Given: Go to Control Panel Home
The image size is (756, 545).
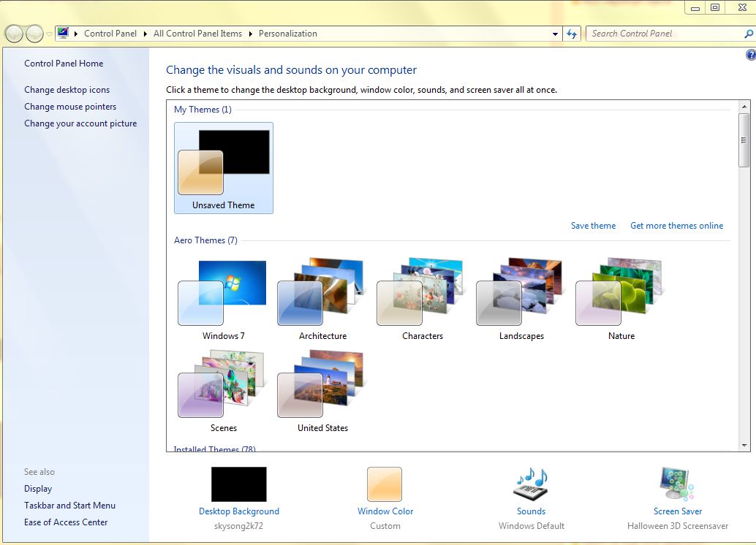Looking at the screenshot, I should point(64,63).
